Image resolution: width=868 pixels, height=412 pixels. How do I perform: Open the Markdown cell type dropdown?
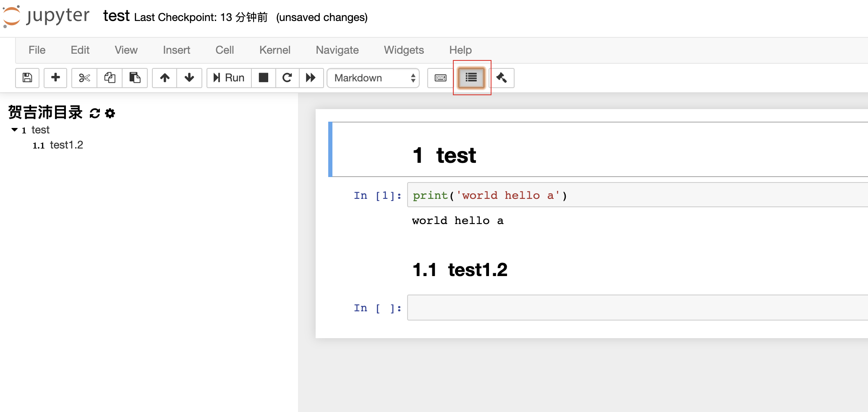tap(373, 78)
